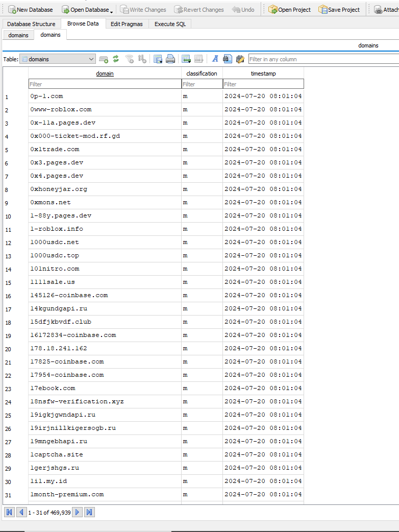Clear all filters using the funnel icon
Viewport: 399px width, 532px height.
130,59
